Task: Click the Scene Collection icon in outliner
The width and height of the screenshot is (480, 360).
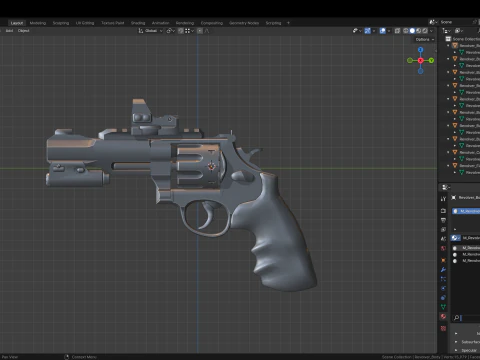Action: click(448, 39)
